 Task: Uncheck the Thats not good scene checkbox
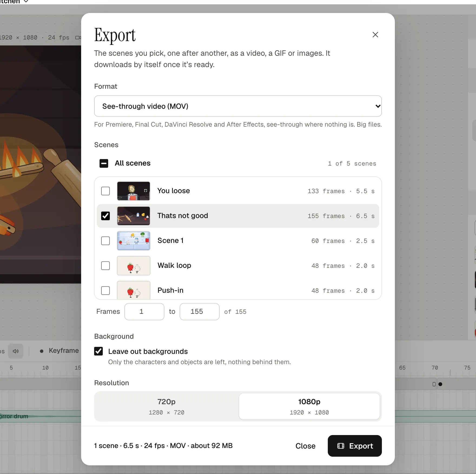point(105,216)
